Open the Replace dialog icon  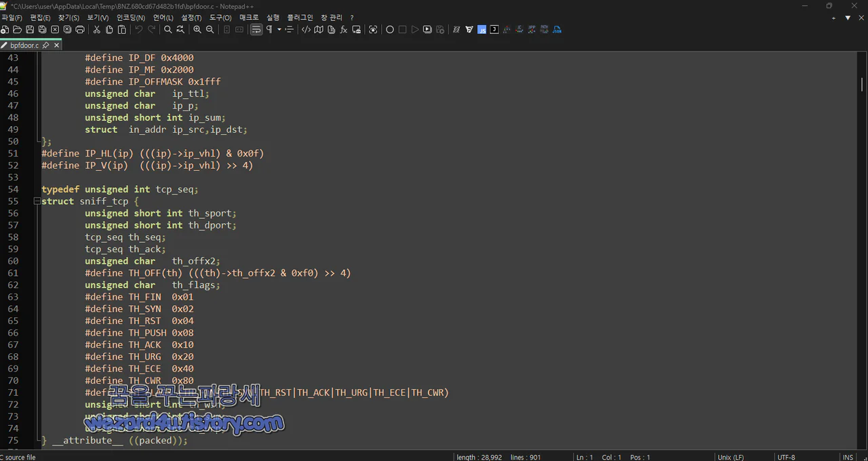pos(180,30)
